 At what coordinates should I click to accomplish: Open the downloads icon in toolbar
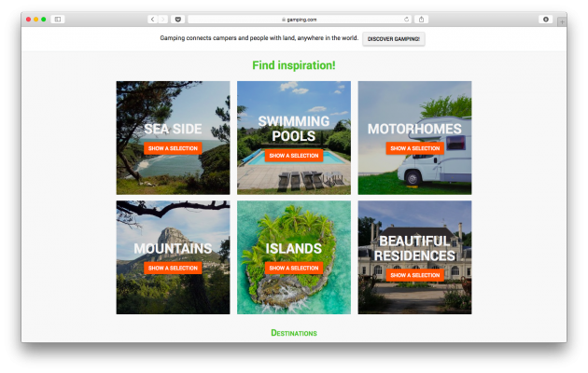546,19
